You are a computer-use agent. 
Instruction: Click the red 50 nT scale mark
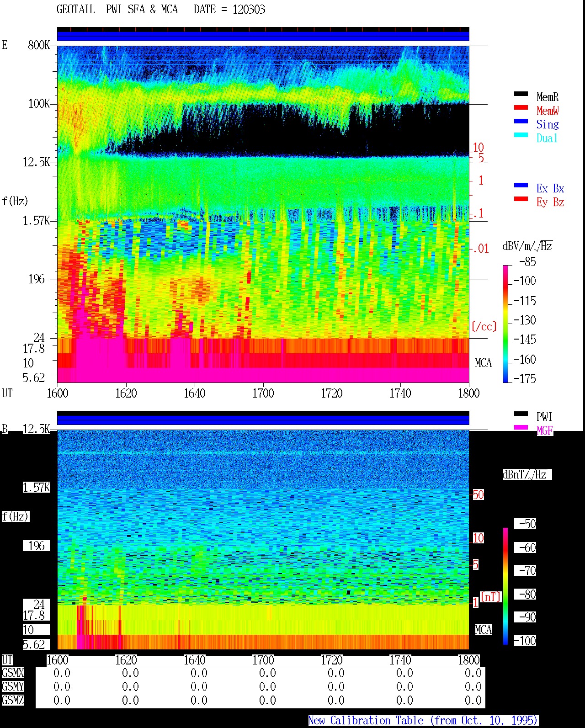coord(478,494)
